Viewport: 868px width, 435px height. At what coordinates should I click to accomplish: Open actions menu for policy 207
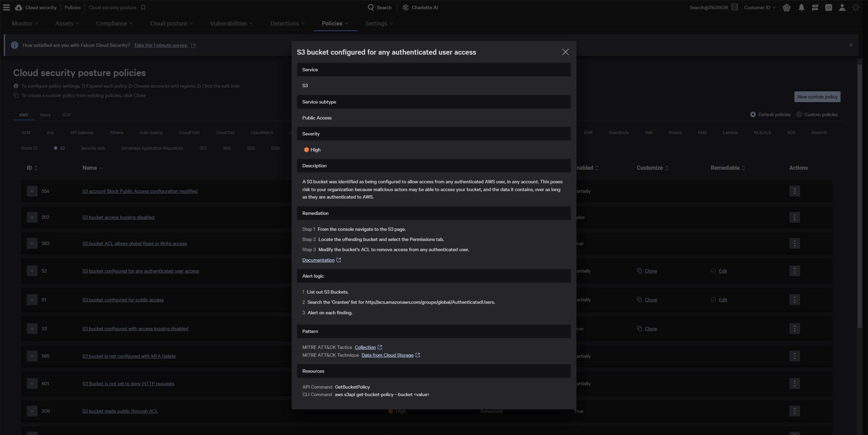[x=794, y=217]
